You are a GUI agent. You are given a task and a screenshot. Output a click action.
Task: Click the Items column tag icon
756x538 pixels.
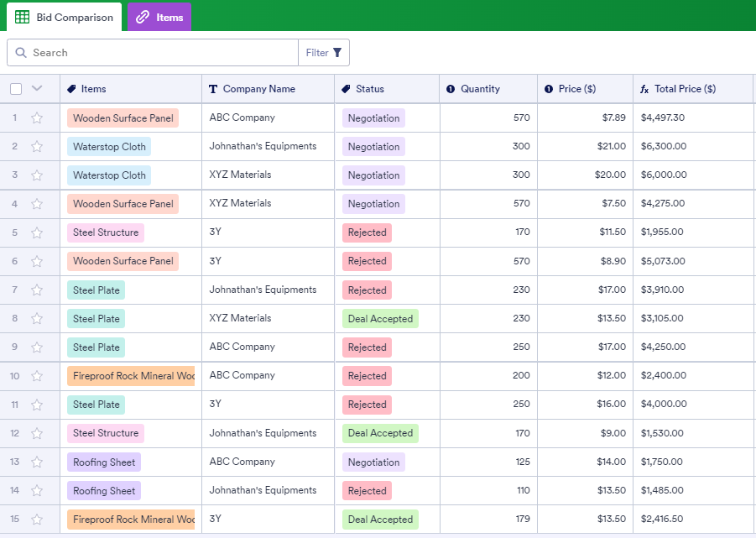[x=71, y=89]
